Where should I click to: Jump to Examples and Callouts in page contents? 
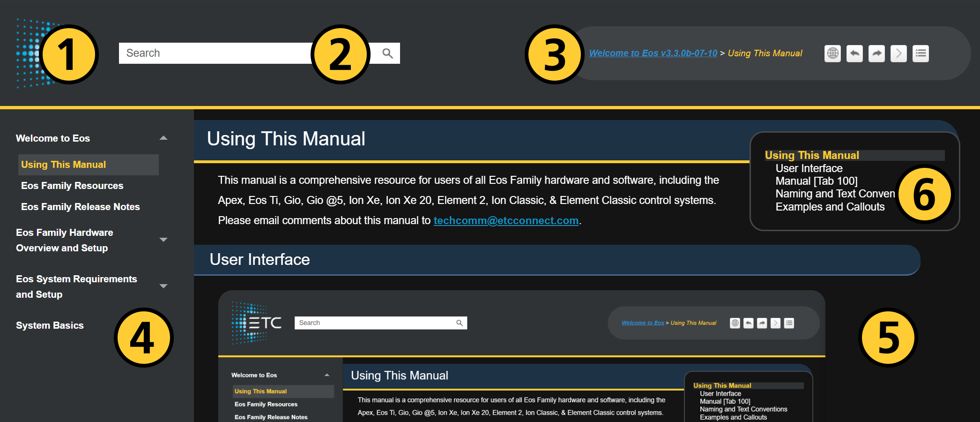(x=830, y=207)
